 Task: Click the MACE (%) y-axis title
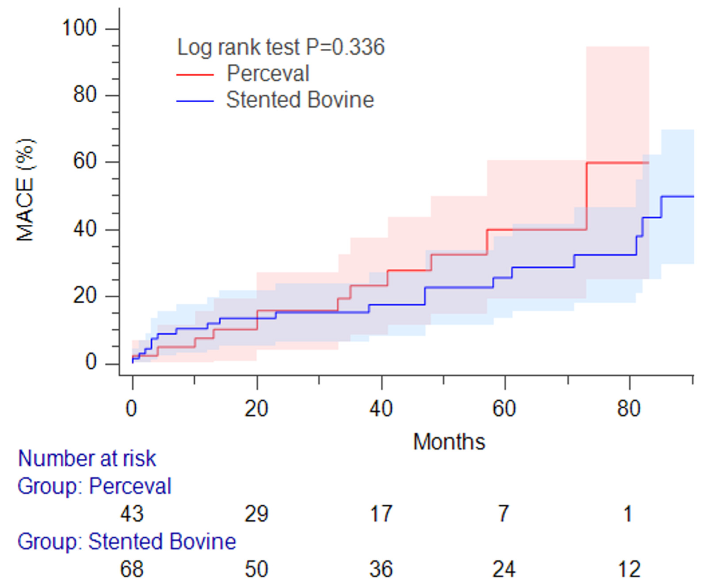tap(26, 190)
